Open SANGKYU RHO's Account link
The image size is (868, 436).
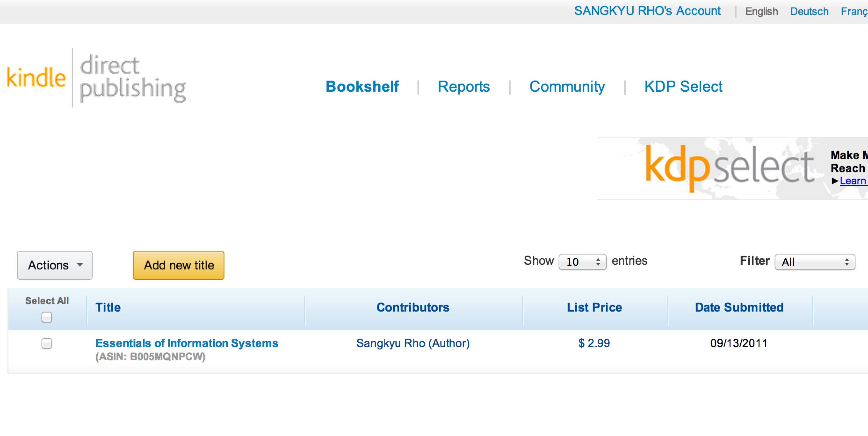click(647, 11)
